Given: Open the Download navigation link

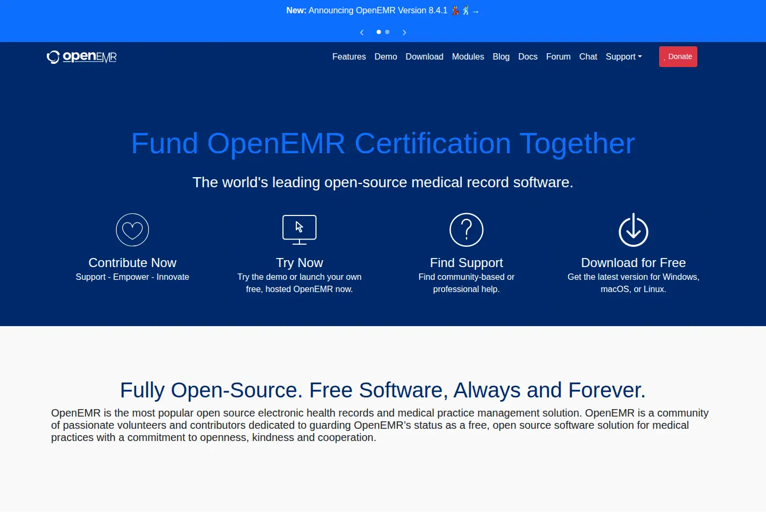Looking at the screenshot, I should tap(424, 57).
